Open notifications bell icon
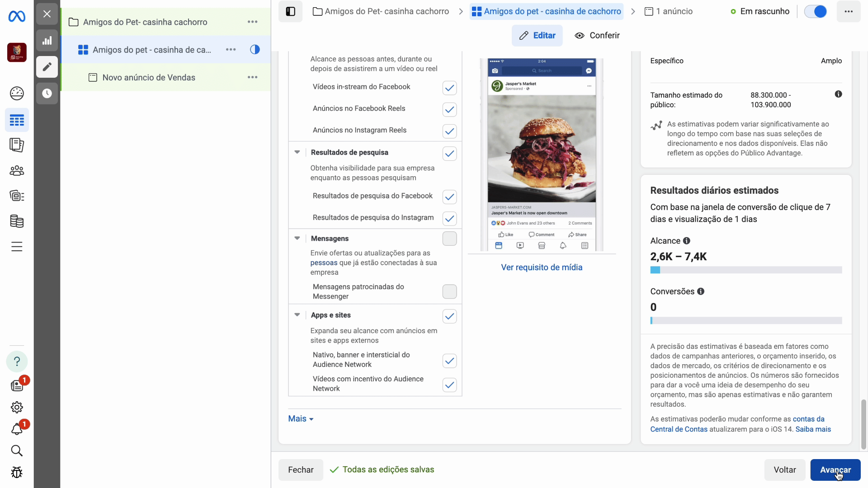 coord(17,429)
